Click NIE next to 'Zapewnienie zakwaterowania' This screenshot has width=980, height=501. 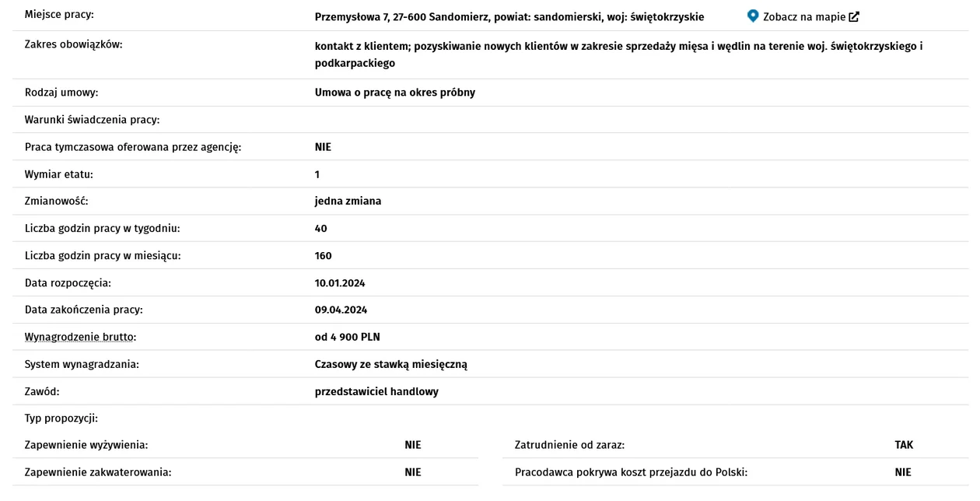tap(413, 472)
